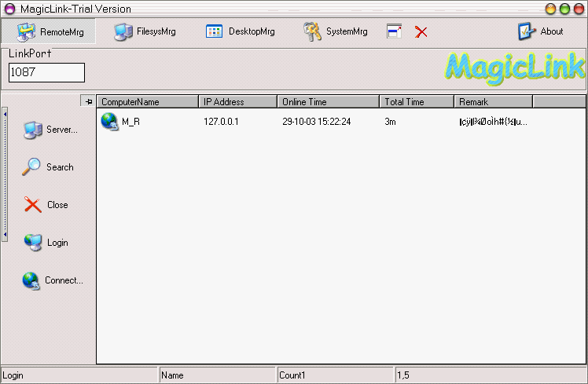Open the About dialog

tap(540, 31)
